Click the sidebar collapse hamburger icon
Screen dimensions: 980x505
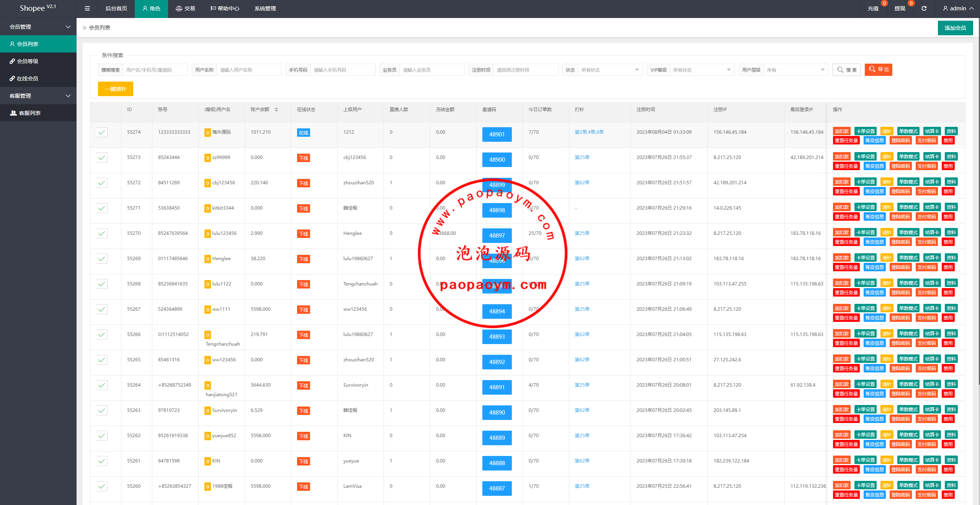[87, 8]
